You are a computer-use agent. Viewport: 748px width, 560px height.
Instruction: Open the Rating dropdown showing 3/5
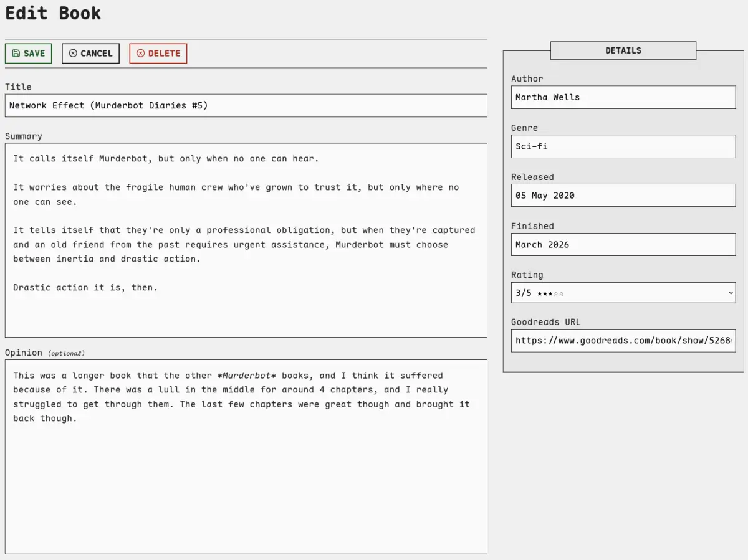pos(623,293)
